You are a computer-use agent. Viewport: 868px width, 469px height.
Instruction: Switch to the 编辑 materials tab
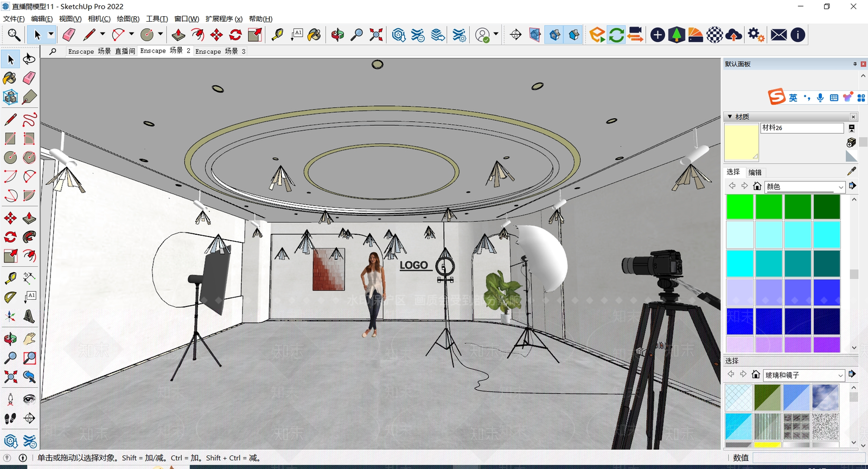pos(755,172)
